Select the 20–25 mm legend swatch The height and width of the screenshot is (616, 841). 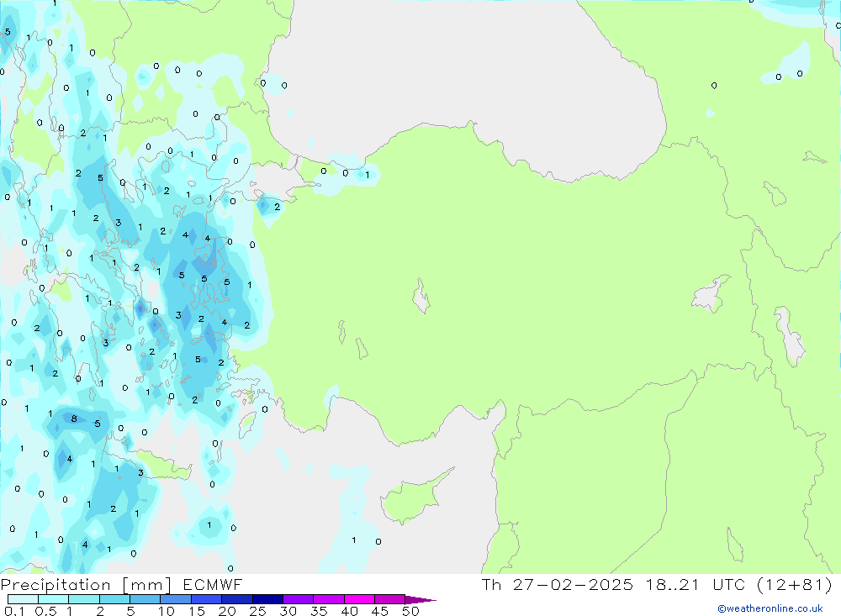(x=236, y=599)
